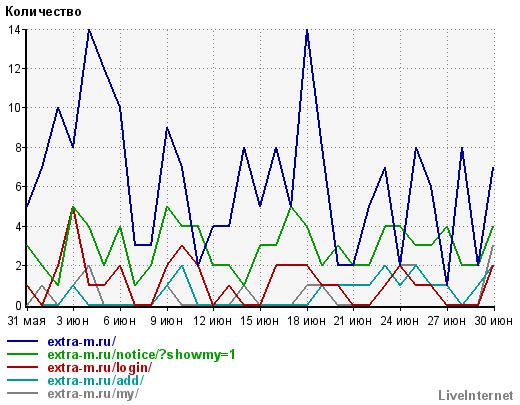
Task: Click the extra-m.ru/my/ legend label
Action: [93, 394]
